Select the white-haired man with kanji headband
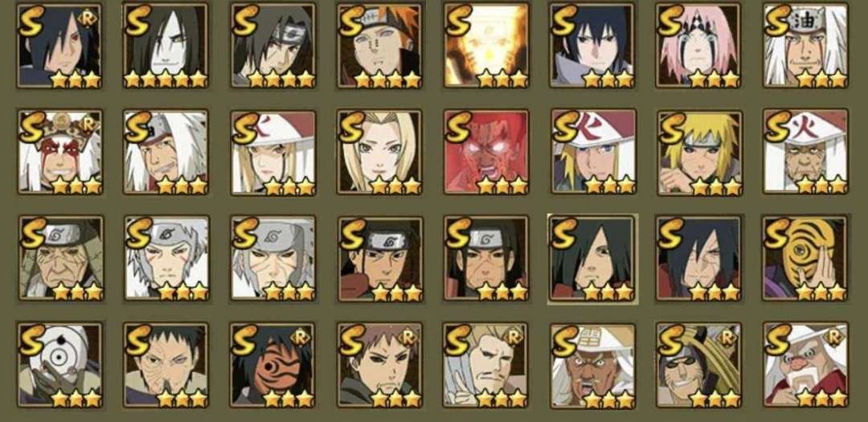 [805, 45]
